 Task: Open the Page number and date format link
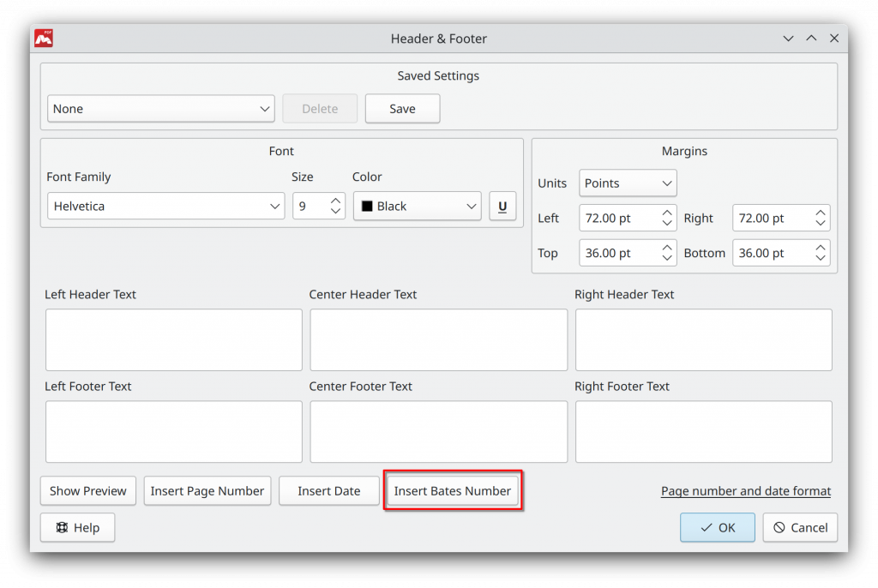click(745, 491)
